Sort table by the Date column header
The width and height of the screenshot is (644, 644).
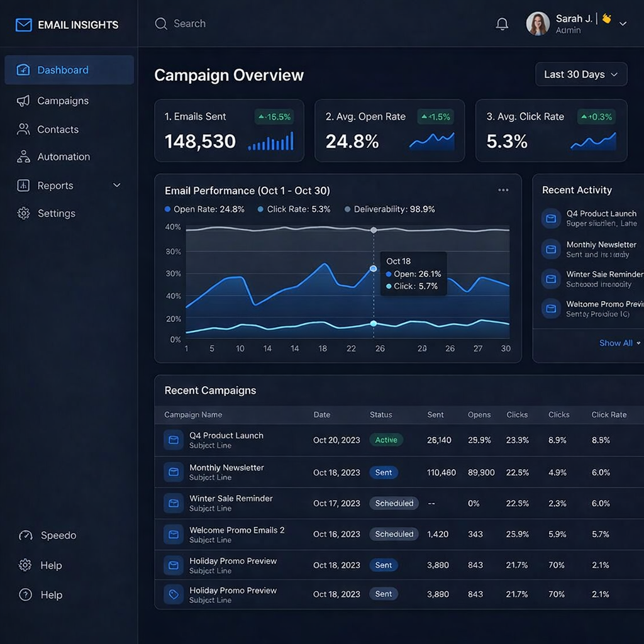[x=321, y=415]
